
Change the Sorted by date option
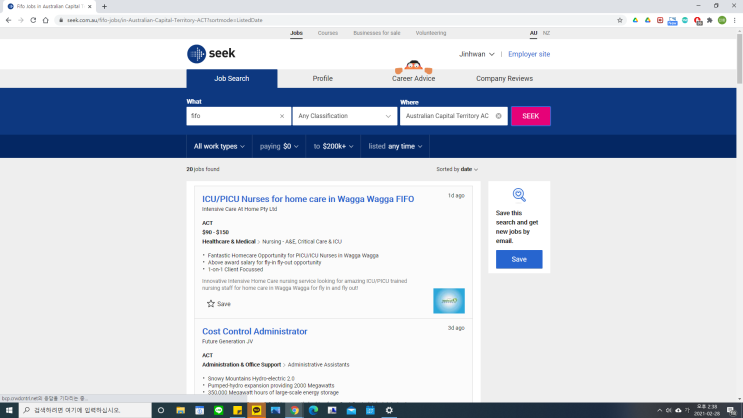[x=457, y=169]
